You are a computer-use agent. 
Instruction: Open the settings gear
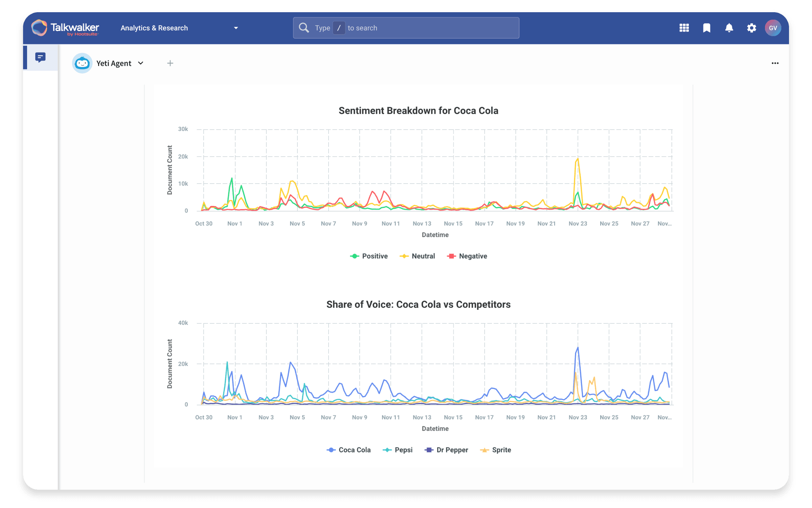tap(751, 28)
